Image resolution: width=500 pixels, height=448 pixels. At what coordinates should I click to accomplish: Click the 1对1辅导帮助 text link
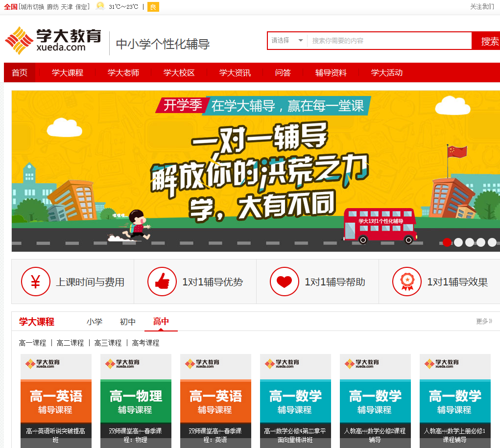tap(335, 282)
